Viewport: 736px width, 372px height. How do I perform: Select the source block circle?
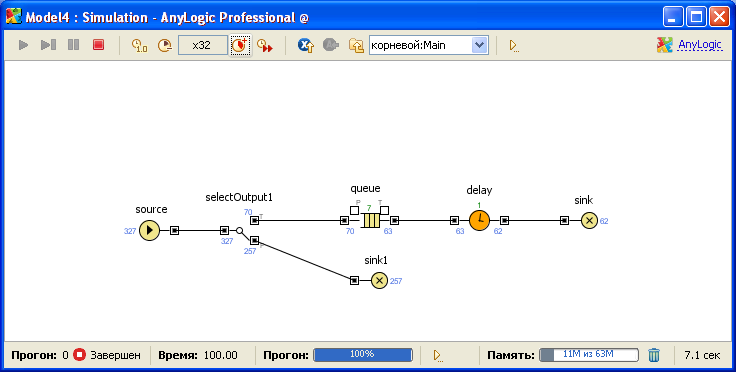150,230
